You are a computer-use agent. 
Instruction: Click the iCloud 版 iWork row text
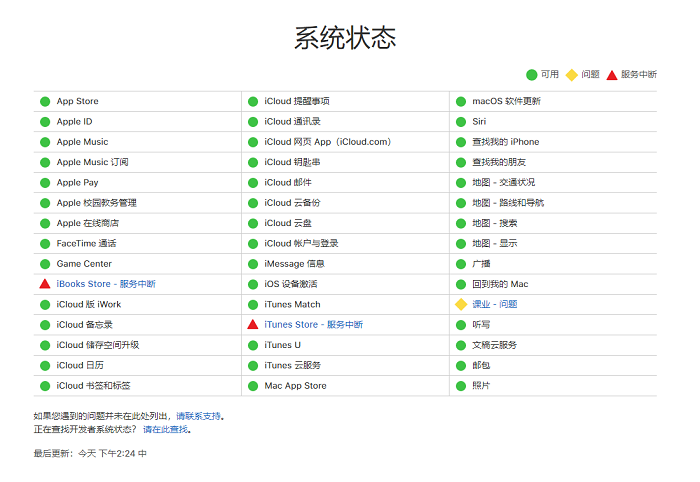pyautogui.click(x=89, y=304)
